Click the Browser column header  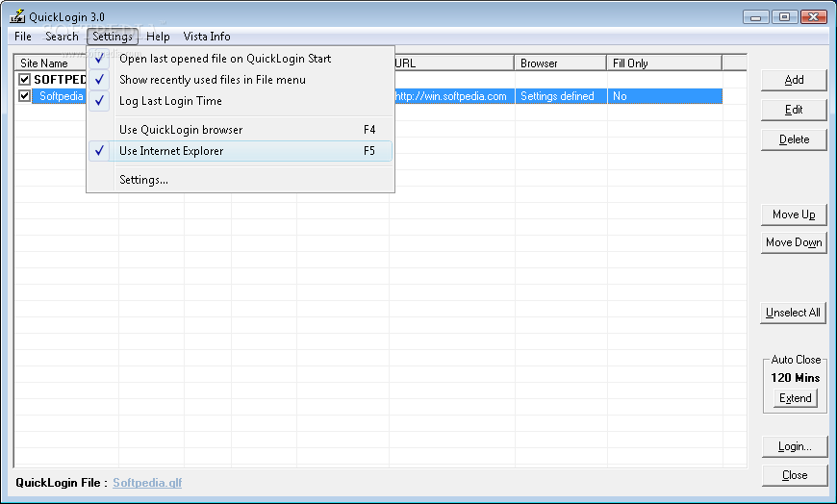(561, 63)
